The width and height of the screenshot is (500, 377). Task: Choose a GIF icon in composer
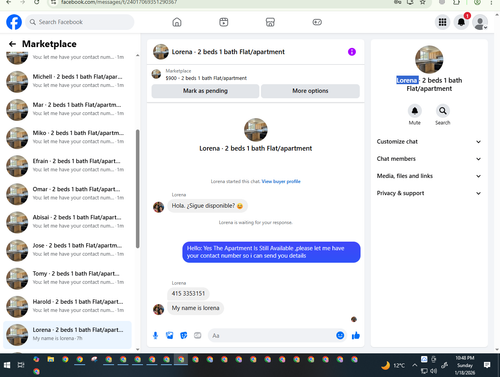[x=198, y=335]
